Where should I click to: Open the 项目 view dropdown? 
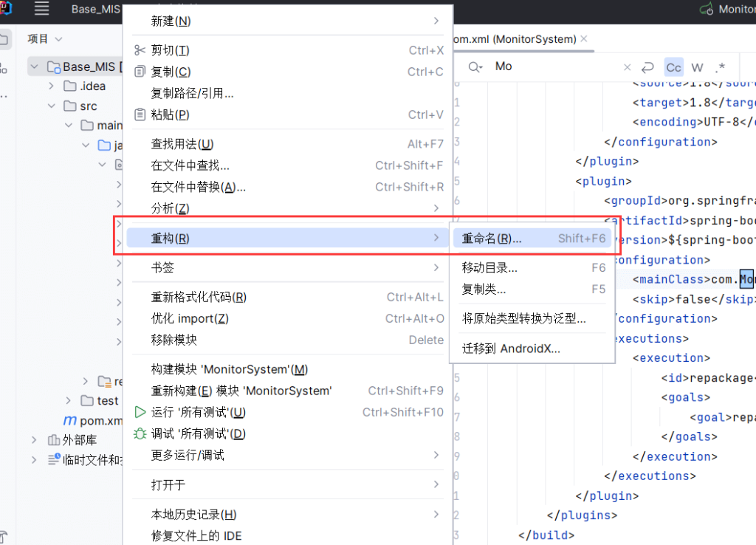(46, 38)
